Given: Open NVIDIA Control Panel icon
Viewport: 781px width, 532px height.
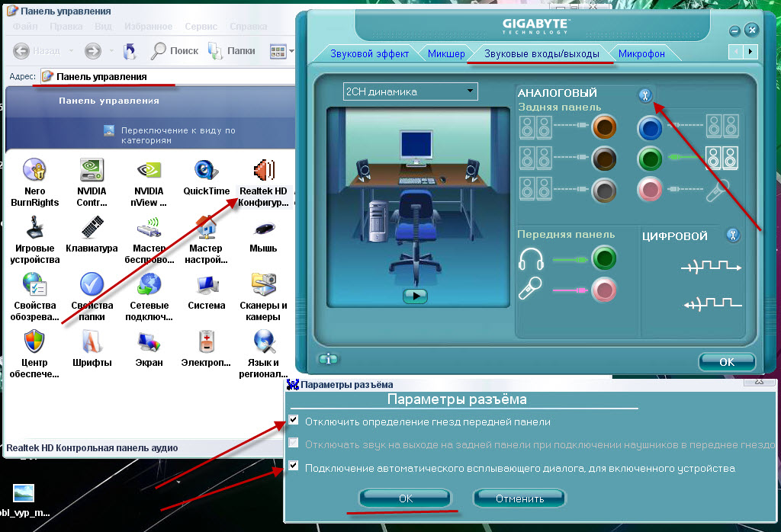Looking at the screenshot, I should coord(92,182).
